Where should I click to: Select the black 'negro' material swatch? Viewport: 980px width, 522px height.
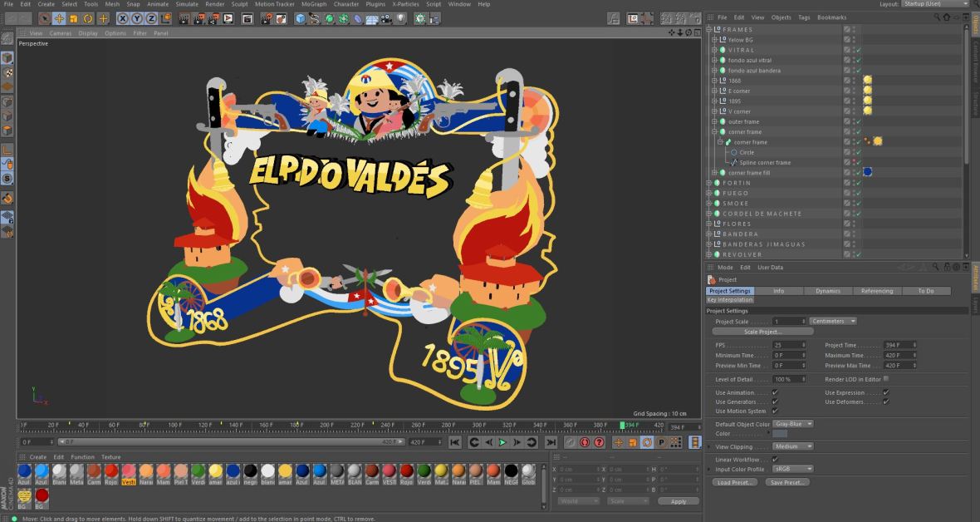click(x=249, y=471)
